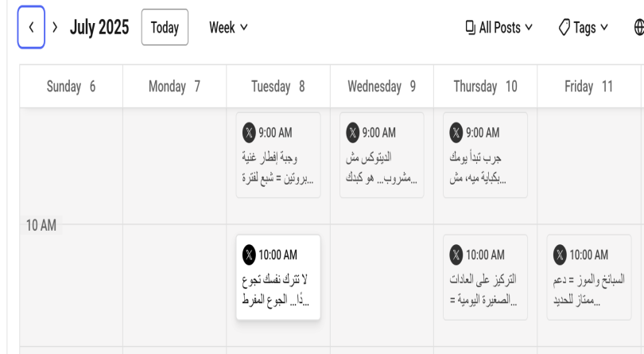Select the Sunday 6 column header

pos(71,87)
